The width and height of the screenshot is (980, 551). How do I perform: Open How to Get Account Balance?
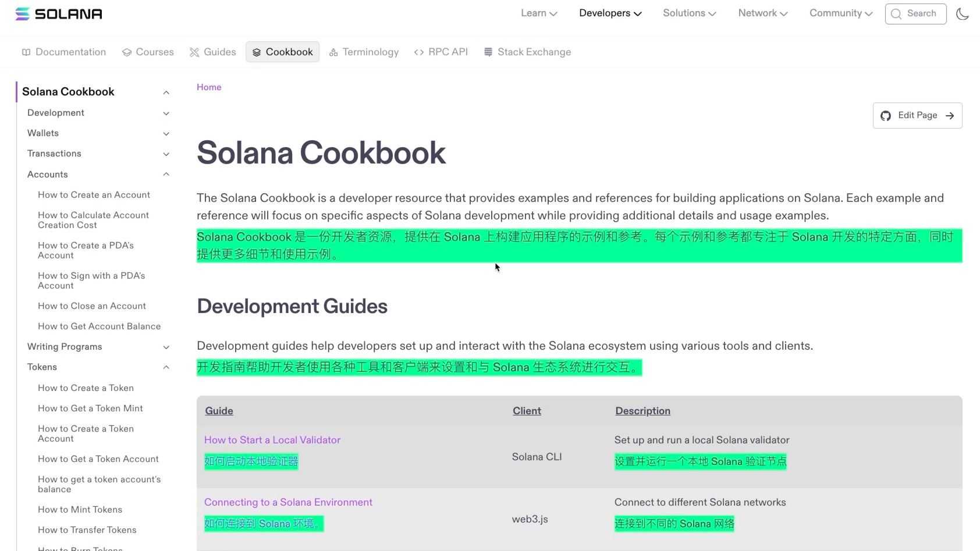(x=99, y=326)
